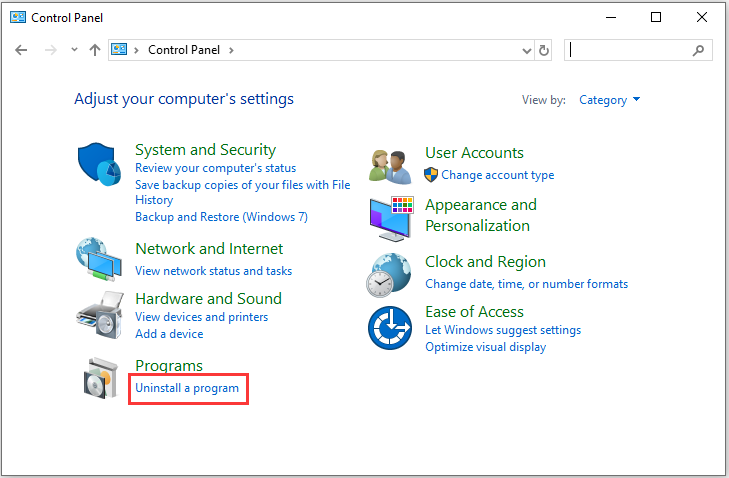Minimize the Control Panel window
The height and width of the screenshot is (478, 729).
coord(611,18)
